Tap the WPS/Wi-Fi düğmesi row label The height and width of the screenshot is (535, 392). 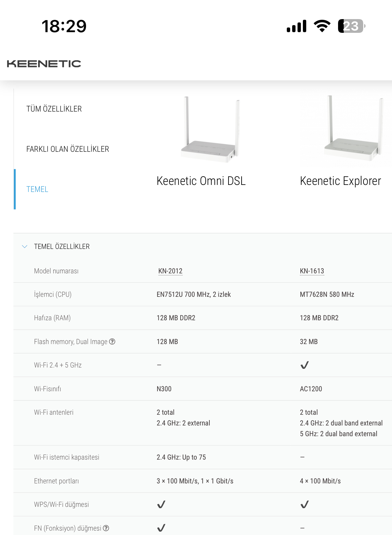(61, 505)
